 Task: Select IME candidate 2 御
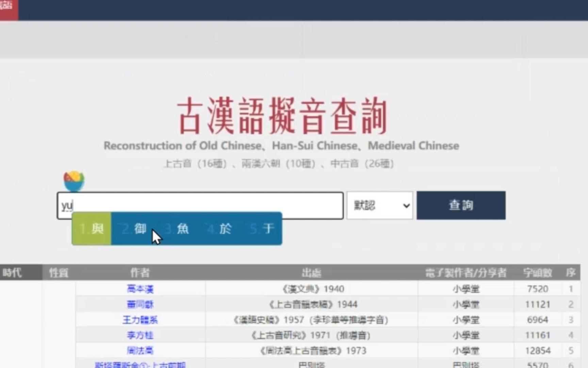[134, 229]
